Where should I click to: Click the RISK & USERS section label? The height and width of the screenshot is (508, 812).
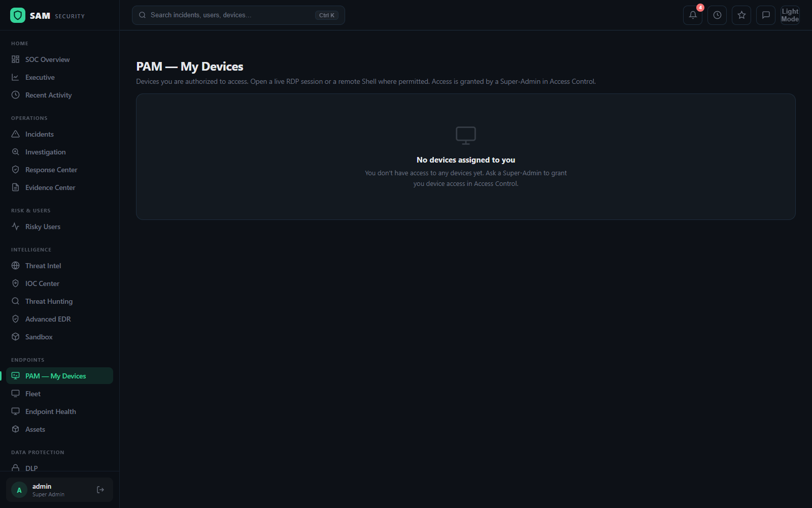(x=31, y=211)
